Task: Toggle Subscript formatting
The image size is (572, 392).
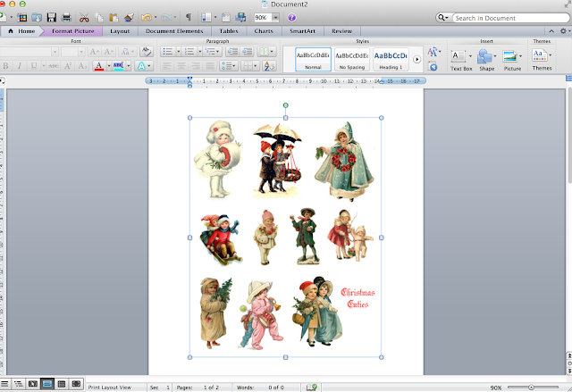Action: (82, 66)
